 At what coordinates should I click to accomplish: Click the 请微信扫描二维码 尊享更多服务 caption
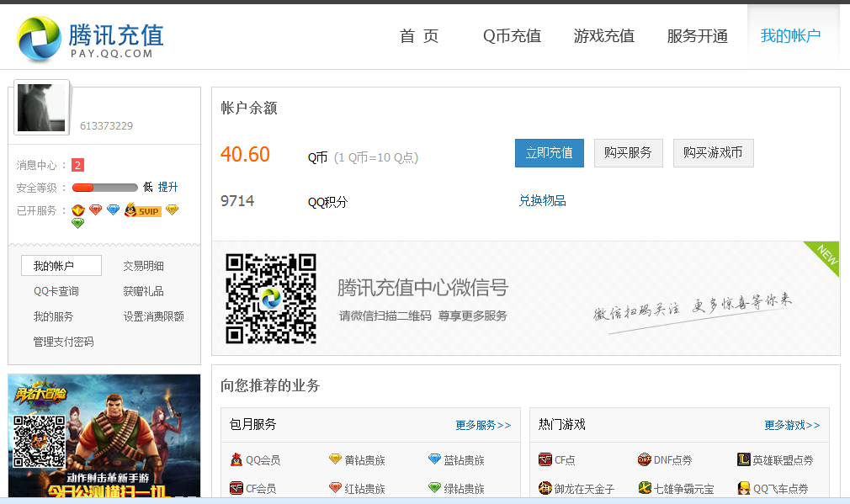423,316
